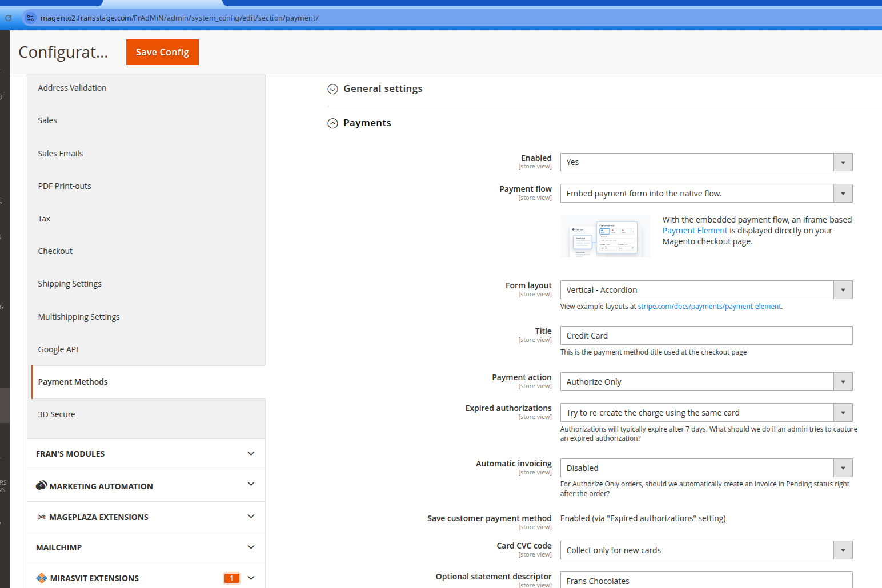Expand the General settings section

tap(332, 89)
